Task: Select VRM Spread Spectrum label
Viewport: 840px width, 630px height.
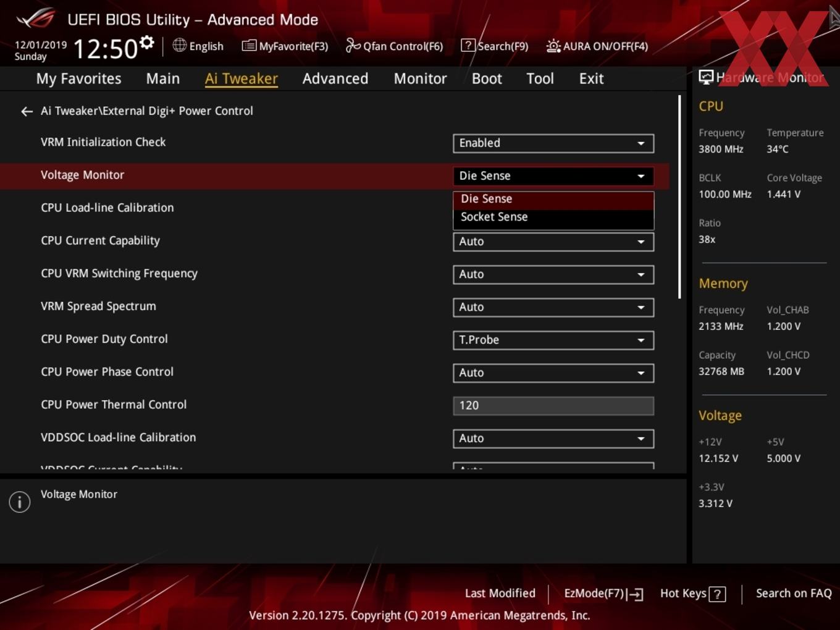Action: click(98, 306)
